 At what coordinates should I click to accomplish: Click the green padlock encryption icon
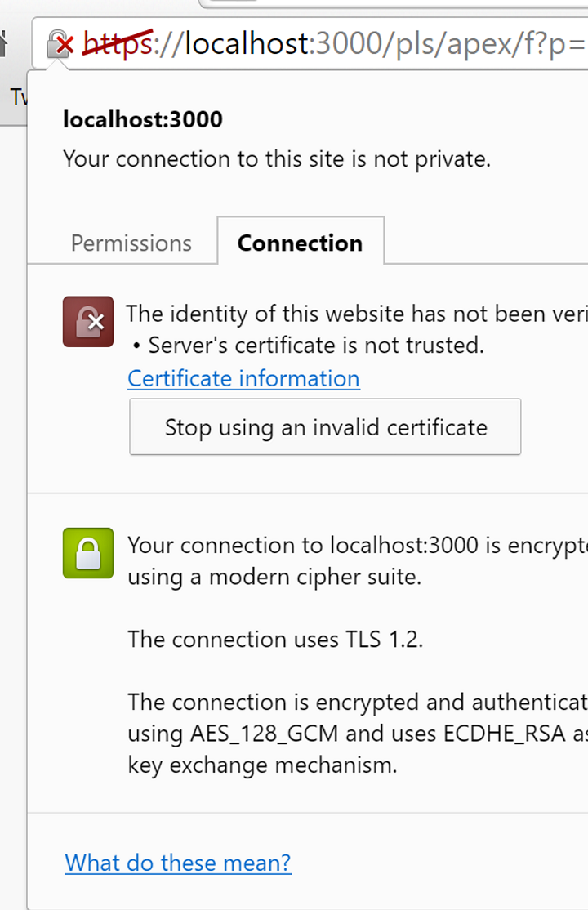click(88, 553)
